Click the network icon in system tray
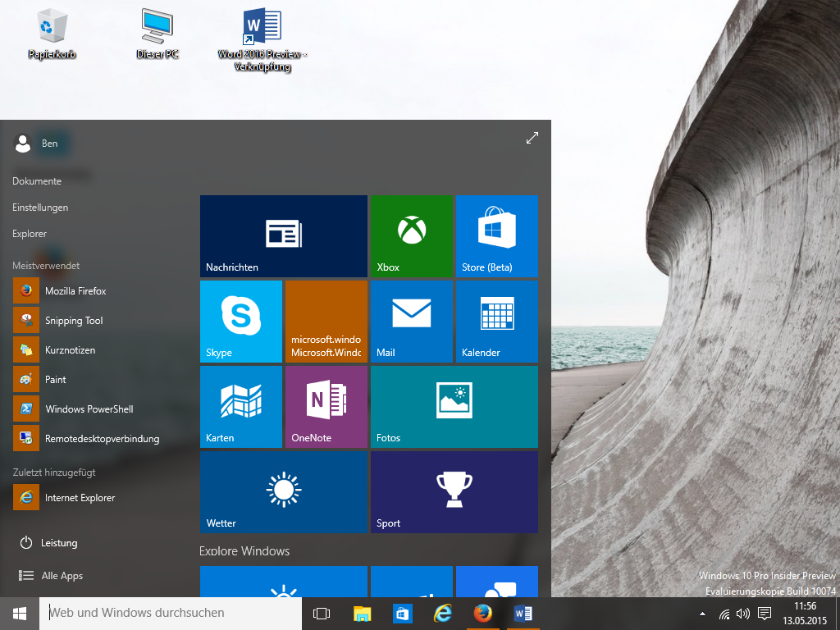The height and width of the screenshot is (630, 840). 724,614
